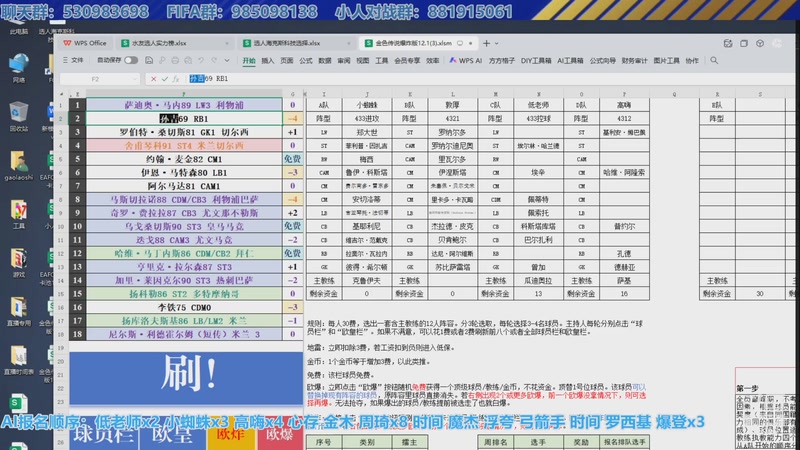
Task: Select cell 罗伯特·桑切斯81 GK1 切尔西
Action: click(184, 132)
